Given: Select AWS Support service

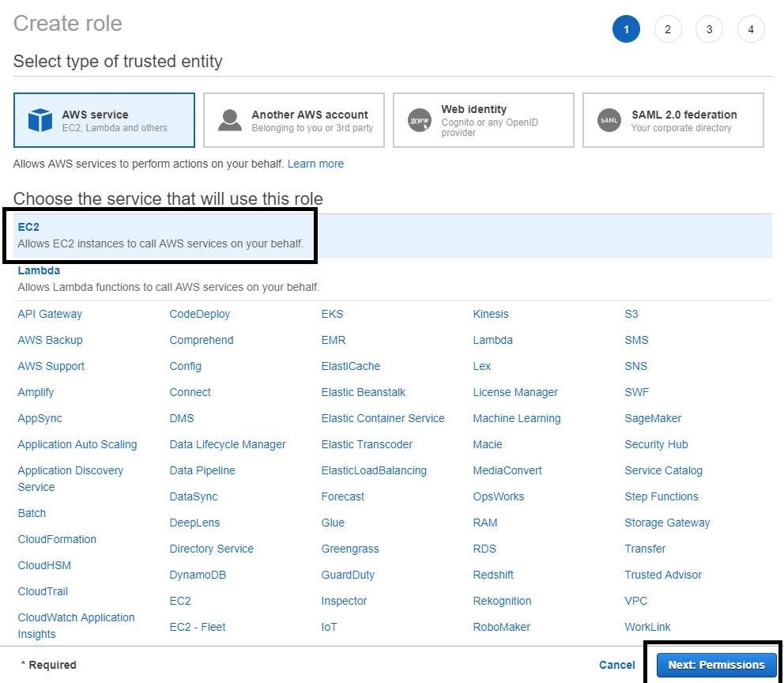Looking at the screenshot, I should 51,366.
